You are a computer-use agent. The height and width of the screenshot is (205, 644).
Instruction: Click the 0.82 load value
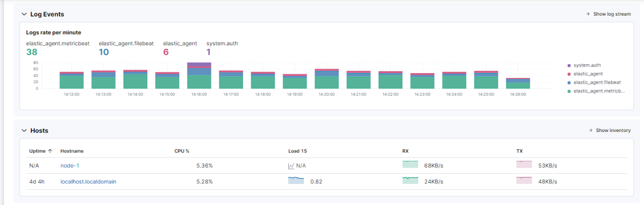pyautogui.click(x=316, y=181)
